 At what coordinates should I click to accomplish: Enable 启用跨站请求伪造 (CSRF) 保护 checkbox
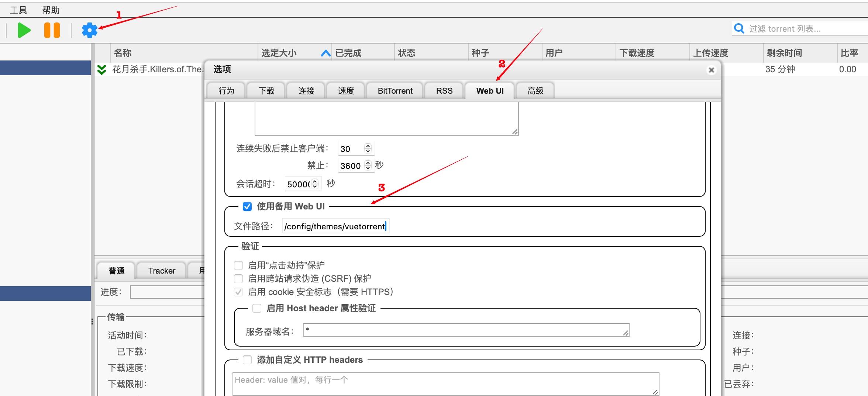coord(238,279)
